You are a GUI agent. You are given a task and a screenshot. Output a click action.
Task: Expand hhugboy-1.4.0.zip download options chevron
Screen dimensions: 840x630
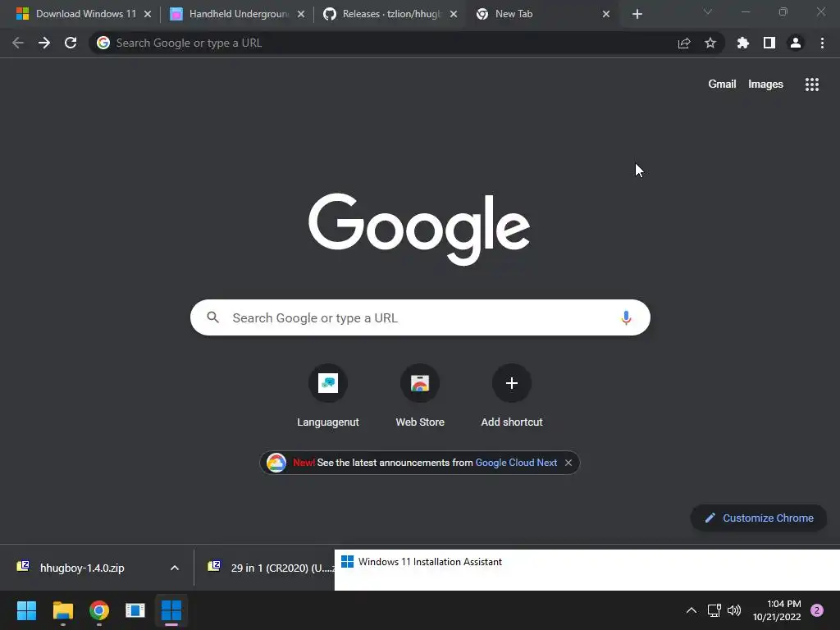pos(175,568)
